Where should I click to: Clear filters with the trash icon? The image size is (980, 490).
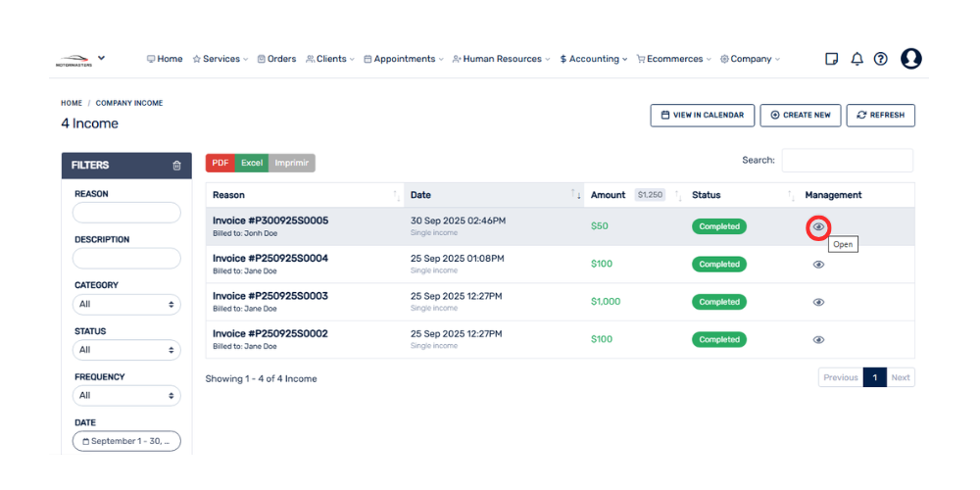(176, 166)
